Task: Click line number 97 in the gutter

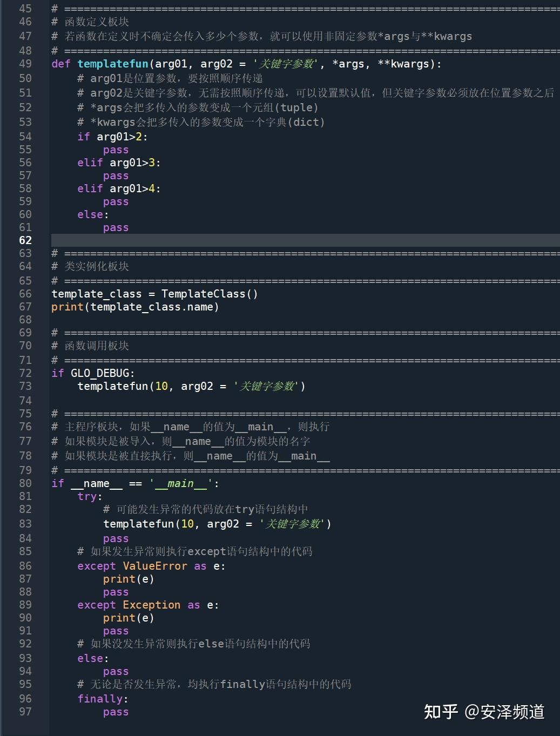Action: [25, 712]
